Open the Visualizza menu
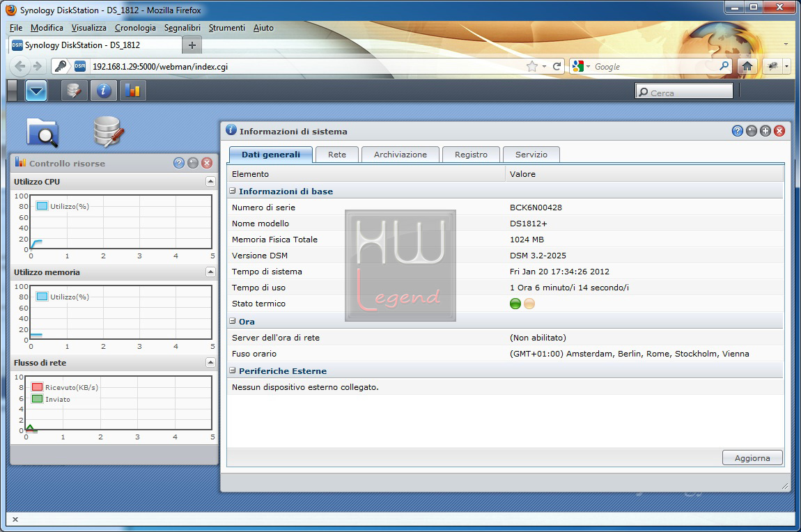 coord(89,28)
